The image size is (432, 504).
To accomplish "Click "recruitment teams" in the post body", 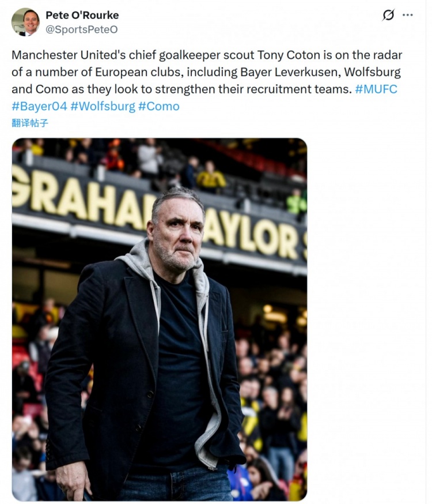I will [x=300, y=89].
